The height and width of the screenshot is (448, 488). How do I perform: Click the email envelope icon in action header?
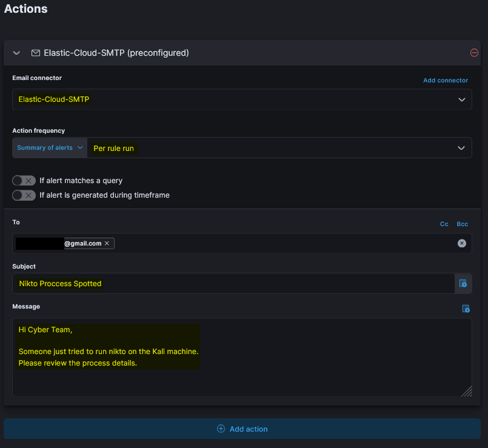(35, 53)
